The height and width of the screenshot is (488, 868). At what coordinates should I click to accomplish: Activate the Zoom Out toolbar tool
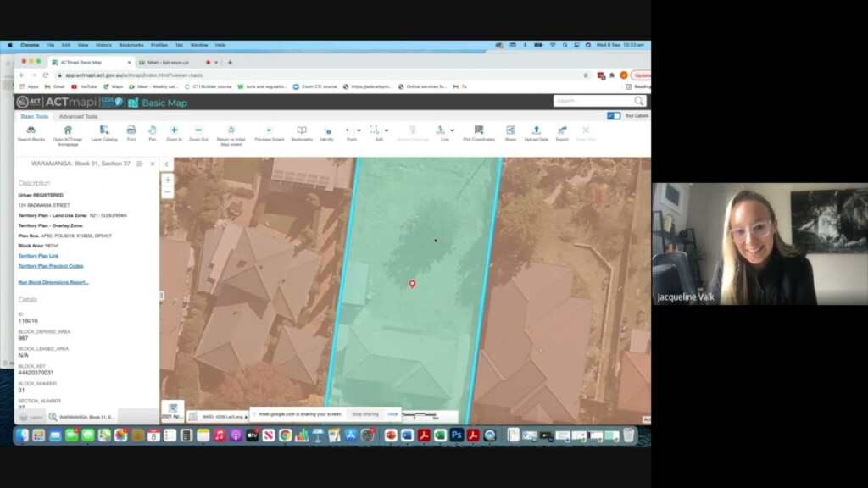coord(198,133)
